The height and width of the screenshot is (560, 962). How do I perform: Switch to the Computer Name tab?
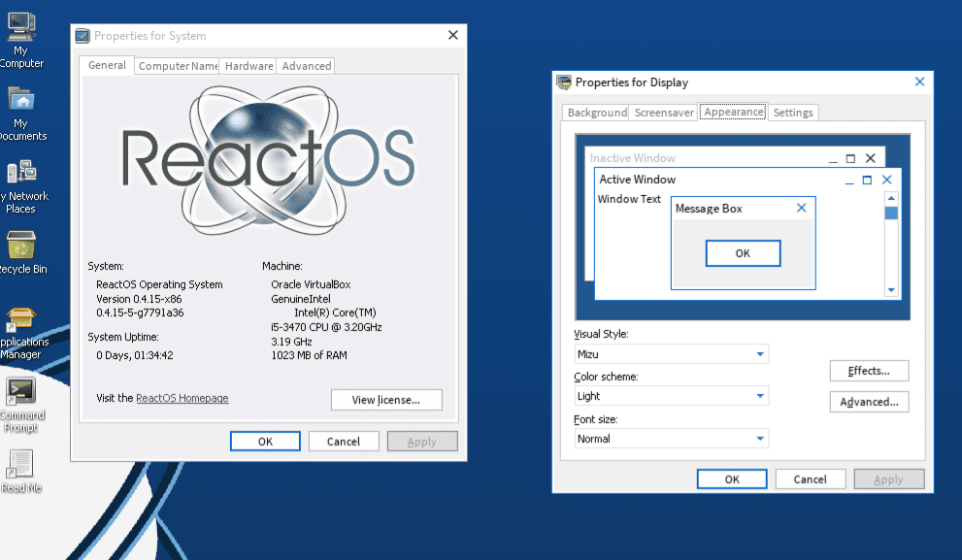(x=177, y=65)
